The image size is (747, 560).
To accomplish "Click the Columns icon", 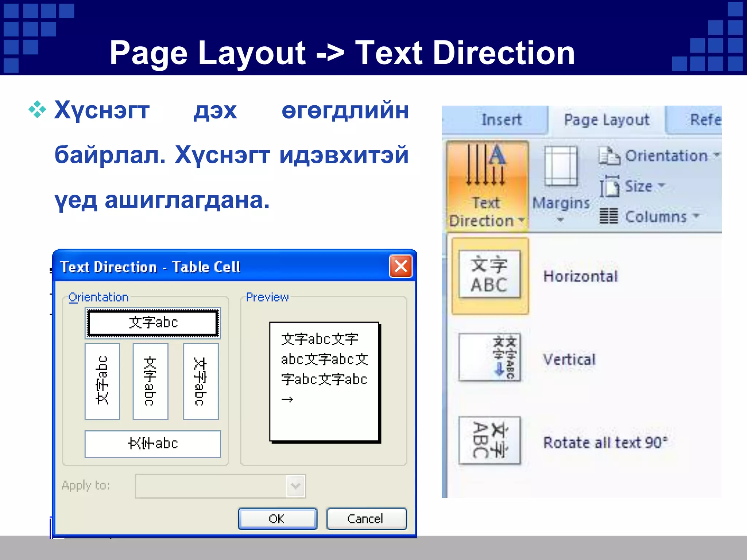I will point(609,216).
